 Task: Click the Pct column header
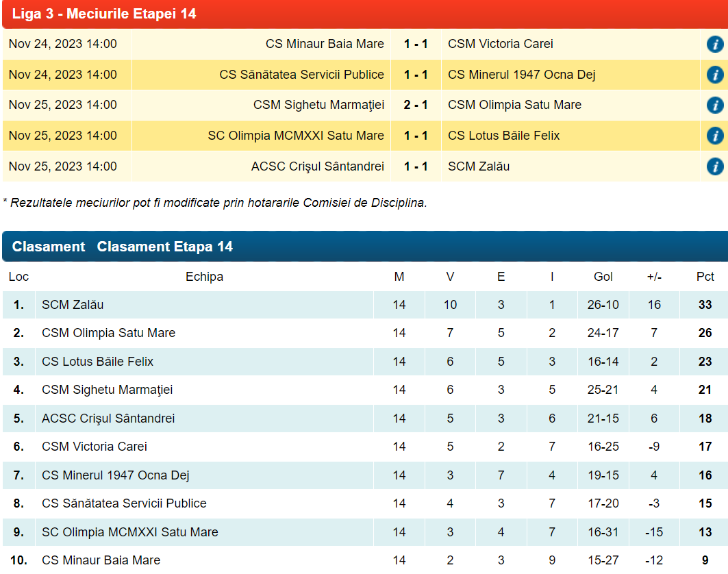(x=705, y=277)
